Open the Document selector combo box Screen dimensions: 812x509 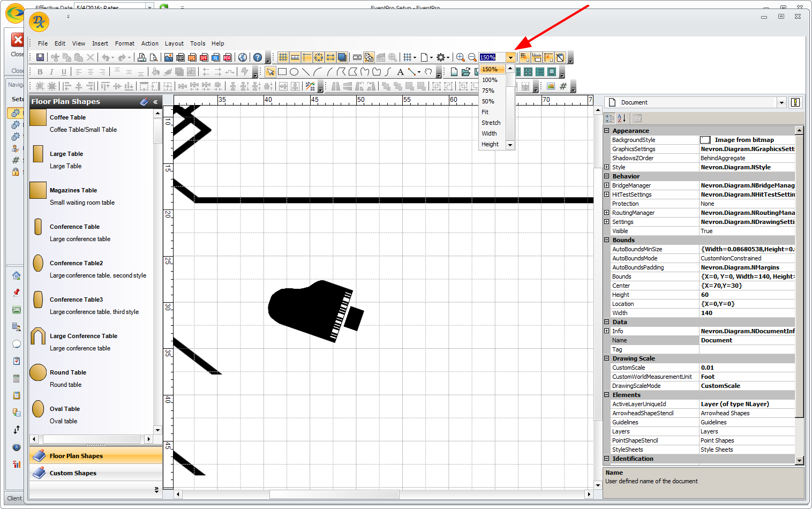tap(695, 102)
